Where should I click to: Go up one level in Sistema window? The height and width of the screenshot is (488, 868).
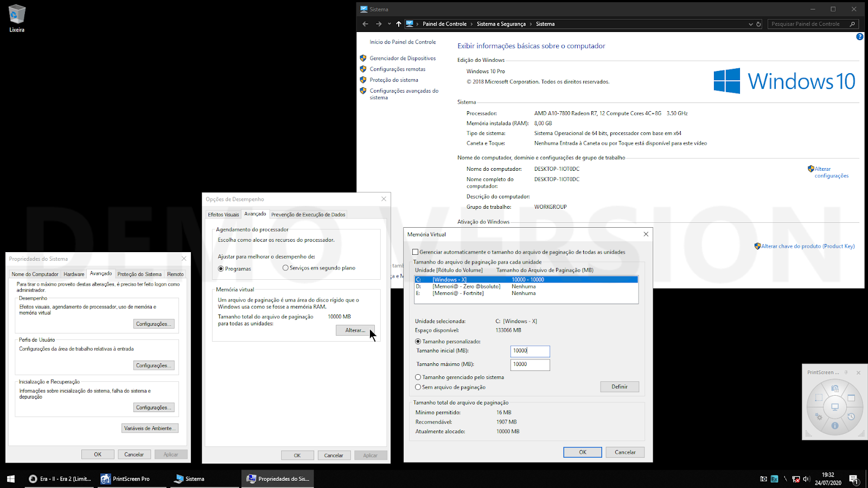(x=399, y=24)
